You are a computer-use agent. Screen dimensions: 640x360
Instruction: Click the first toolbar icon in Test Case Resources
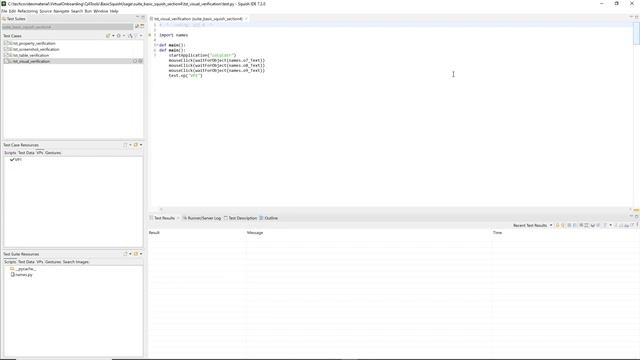tap(125, 145)
